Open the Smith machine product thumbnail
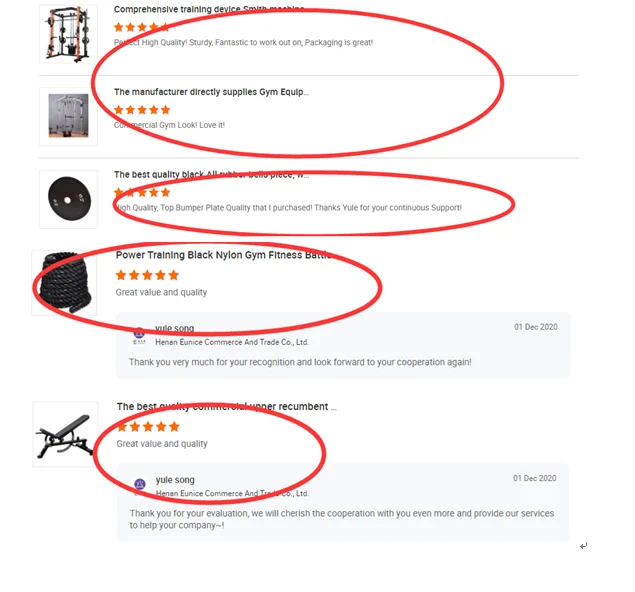The width and height of the screenshot is (635, 592). tap(68, 34)
